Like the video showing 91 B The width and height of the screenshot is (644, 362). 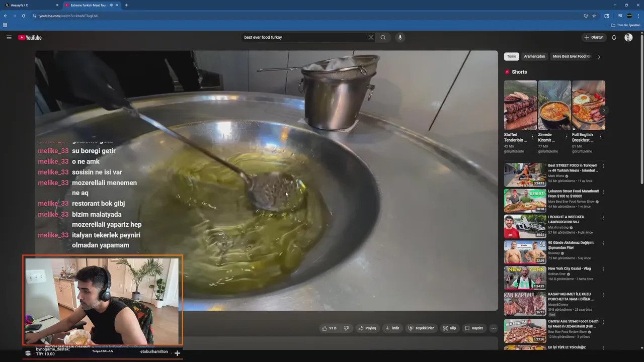tap(329, 328)
